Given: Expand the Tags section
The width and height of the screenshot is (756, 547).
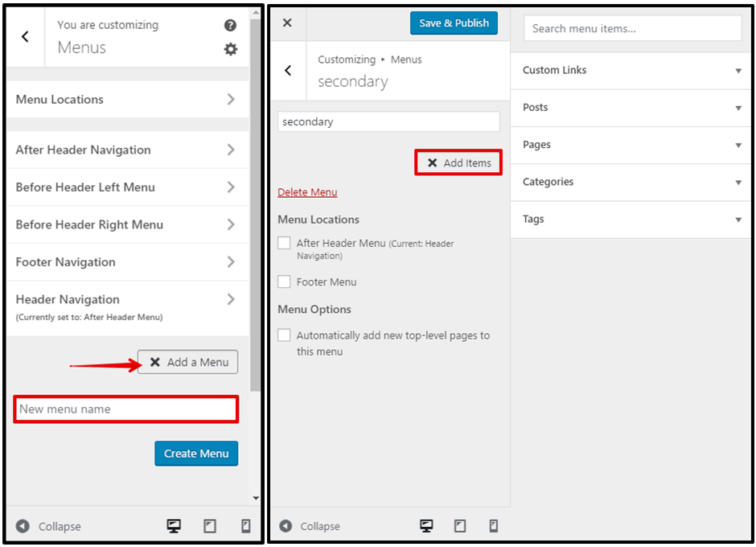Looking at the screenshot, I should (631, 219).
